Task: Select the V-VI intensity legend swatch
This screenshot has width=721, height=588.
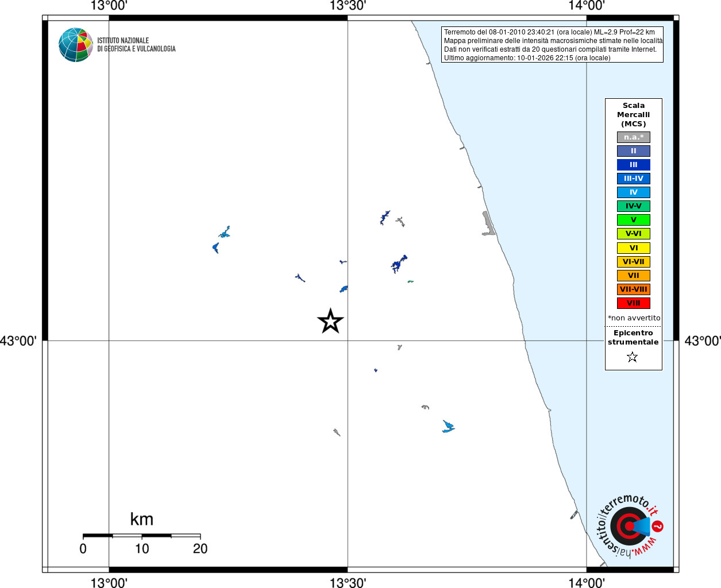Action: [633, 234]
